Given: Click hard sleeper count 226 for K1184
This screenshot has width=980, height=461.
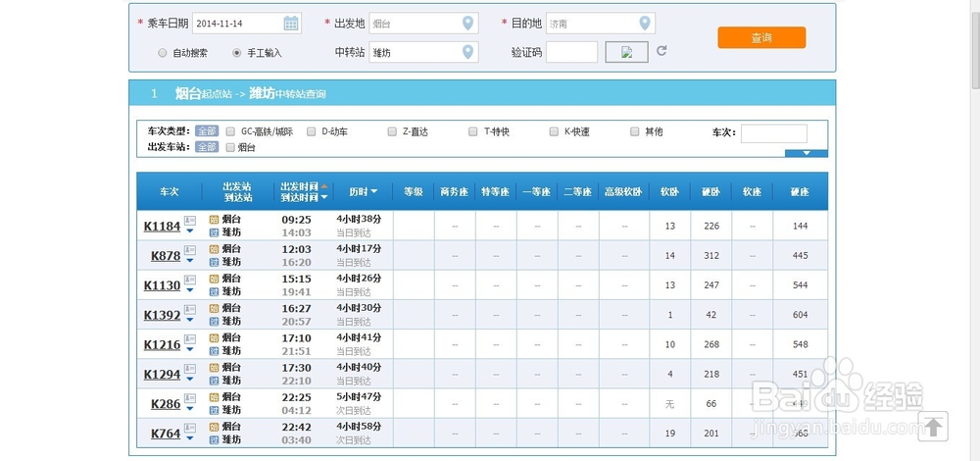Looking at the screenshot, I should click(x=711, y=226).
